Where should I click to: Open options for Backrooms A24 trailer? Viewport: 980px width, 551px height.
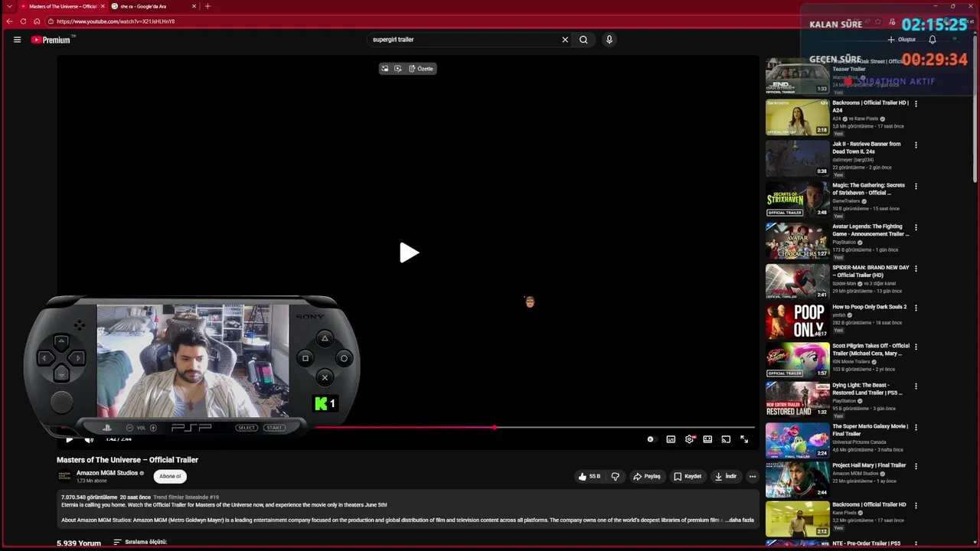coord(916,104)
